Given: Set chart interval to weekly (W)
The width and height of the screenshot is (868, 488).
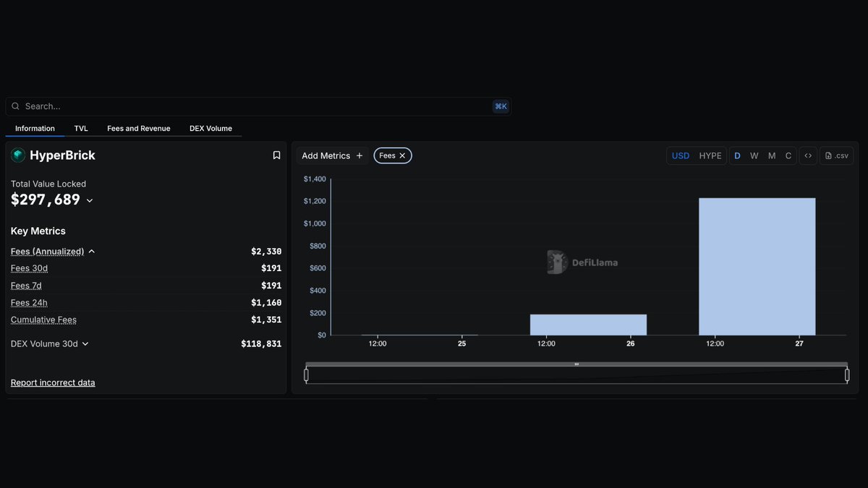Looking at the screenshot, I should tap(754, 155).
